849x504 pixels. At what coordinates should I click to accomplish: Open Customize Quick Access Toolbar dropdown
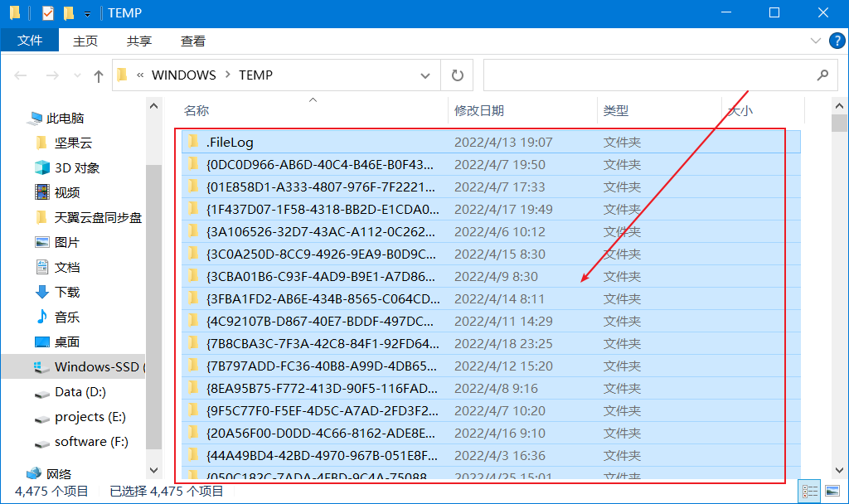pyautogui.click(x=87, y=14)
